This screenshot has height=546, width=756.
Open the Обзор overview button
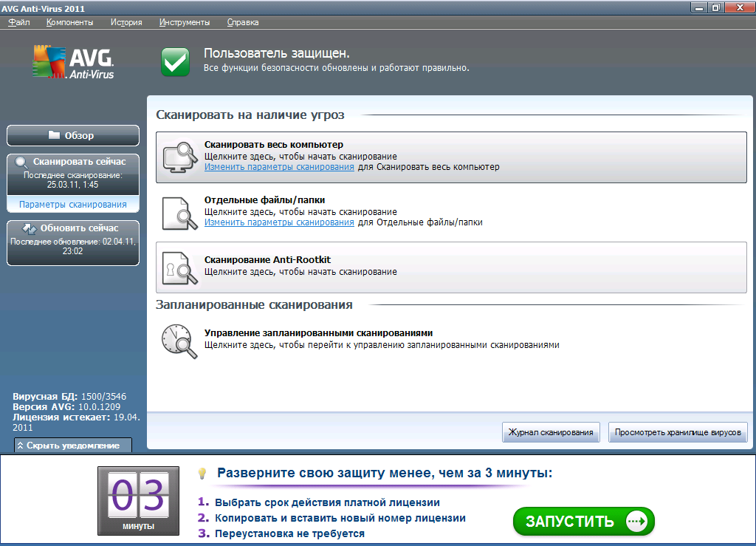point(73,135)
